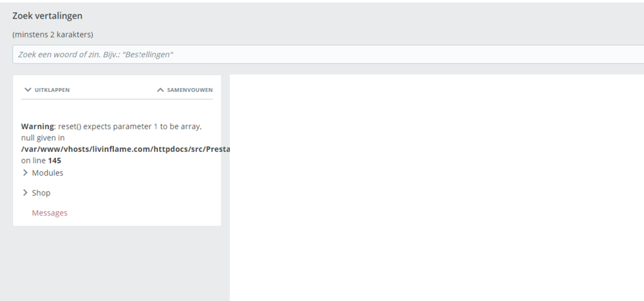Expand the Modules tree chevron
The height and width of the screenshot is (301, 644).
[26, 172]
